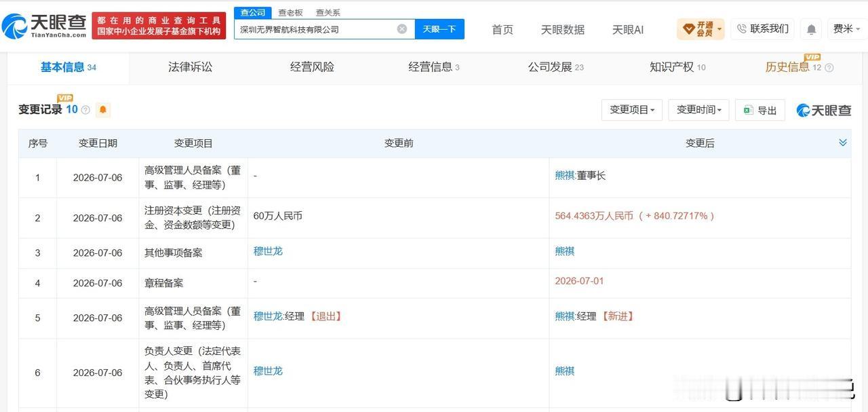Go to 首页 in top navigation
Image resolution: width=868 pixels, height=412 pixels.
click(x=502, y=30)
